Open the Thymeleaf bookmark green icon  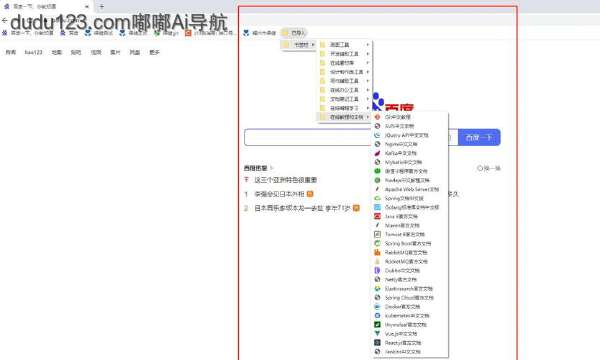click(377, 324)
